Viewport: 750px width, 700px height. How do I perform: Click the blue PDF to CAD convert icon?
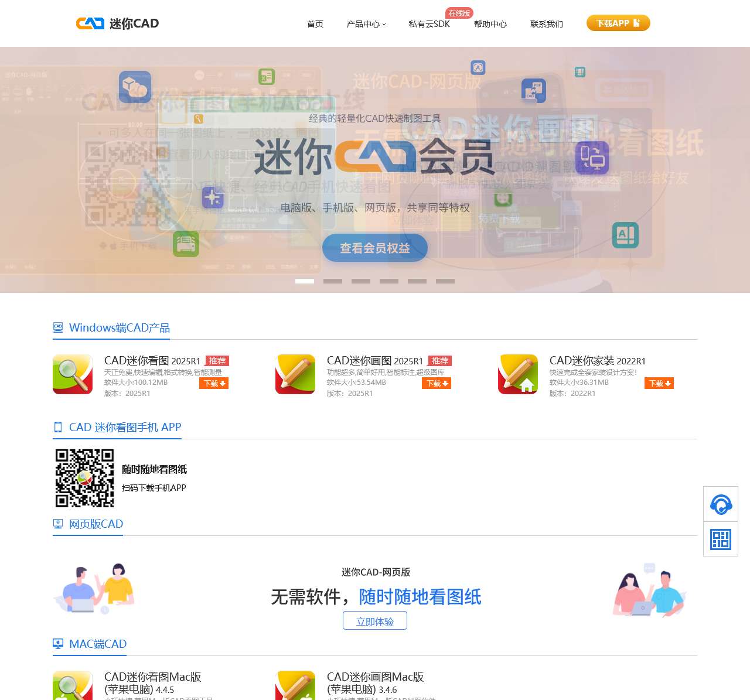coord(534,91)
